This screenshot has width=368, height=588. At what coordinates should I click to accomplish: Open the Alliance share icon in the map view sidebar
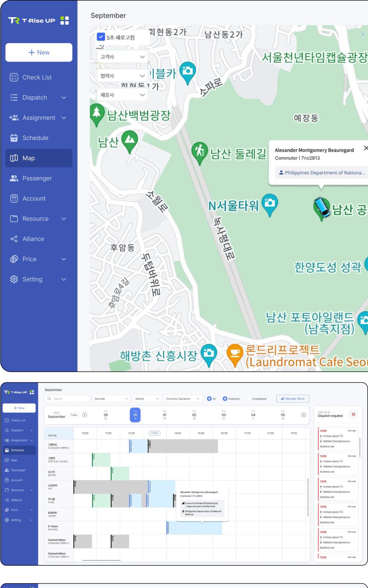(14, 239)
